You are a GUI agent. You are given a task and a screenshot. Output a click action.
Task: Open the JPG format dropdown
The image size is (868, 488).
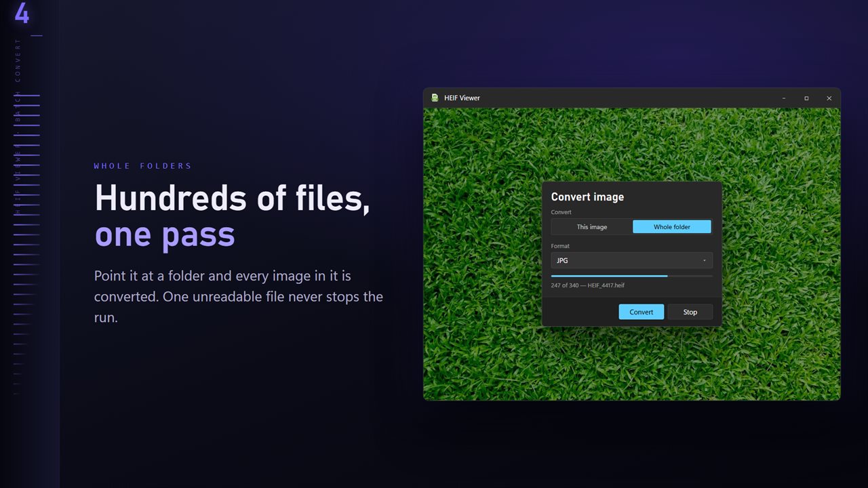[x=631, y=260]
